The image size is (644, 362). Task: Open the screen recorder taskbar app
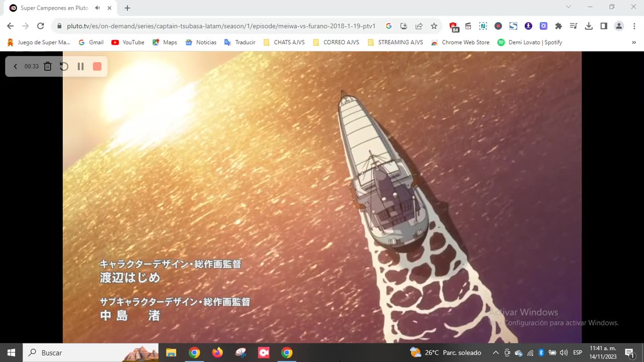click(x=264, y=352)
